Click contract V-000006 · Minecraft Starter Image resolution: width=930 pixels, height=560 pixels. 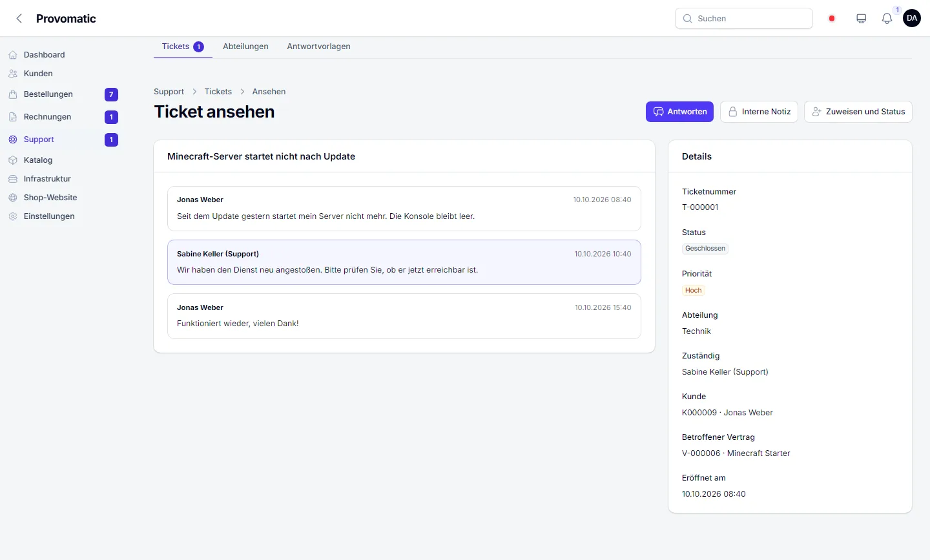[x=736, y=453]
